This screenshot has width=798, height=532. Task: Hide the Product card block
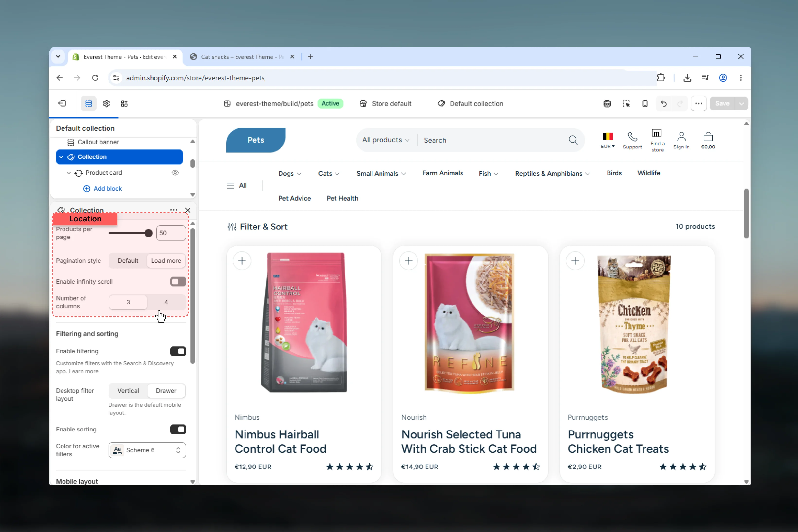(175, 173)
